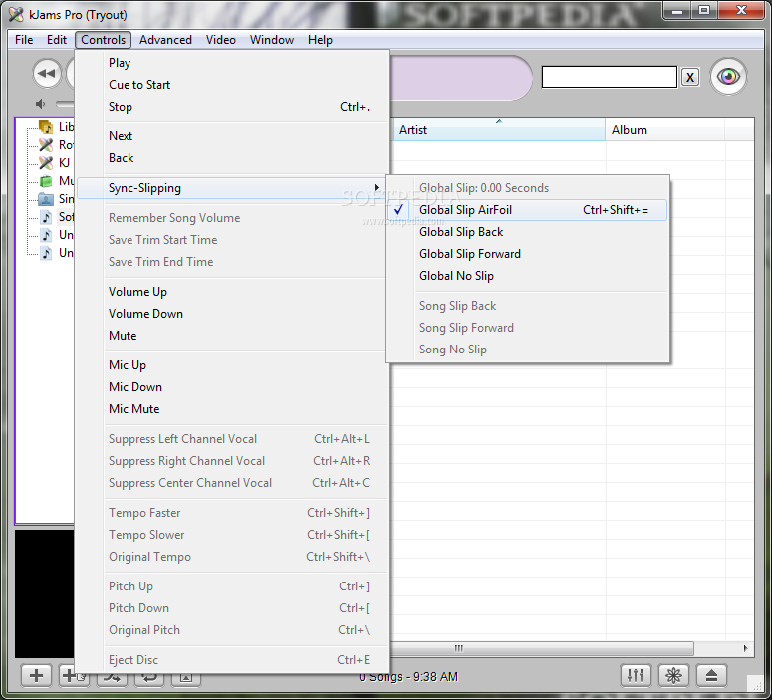Open the File menu

pyautogui.click(x=24, y=40)
